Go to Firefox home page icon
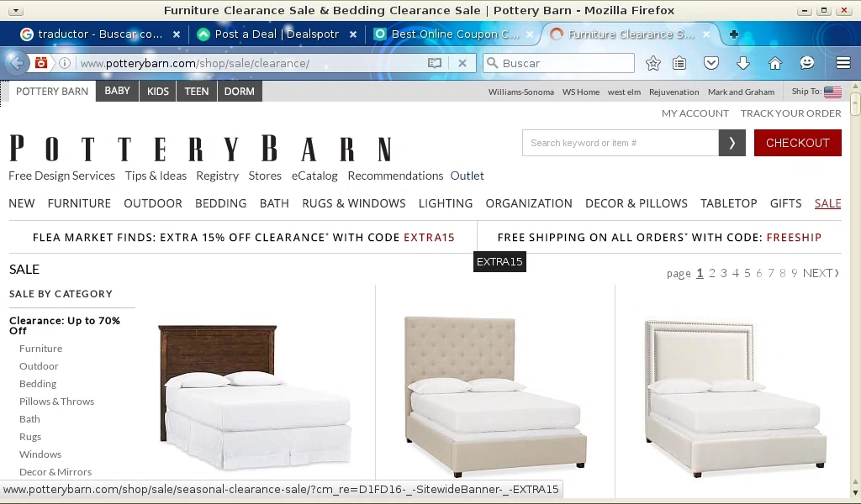Viewport: 861px width, 504px height. tap(774, 63)
